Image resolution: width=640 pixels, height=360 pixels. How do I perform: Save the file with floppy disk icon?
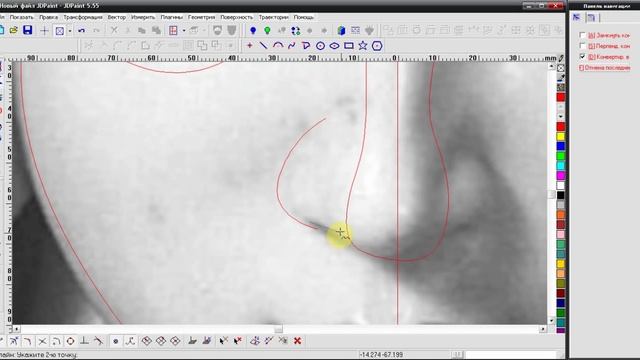click(27, 30)
